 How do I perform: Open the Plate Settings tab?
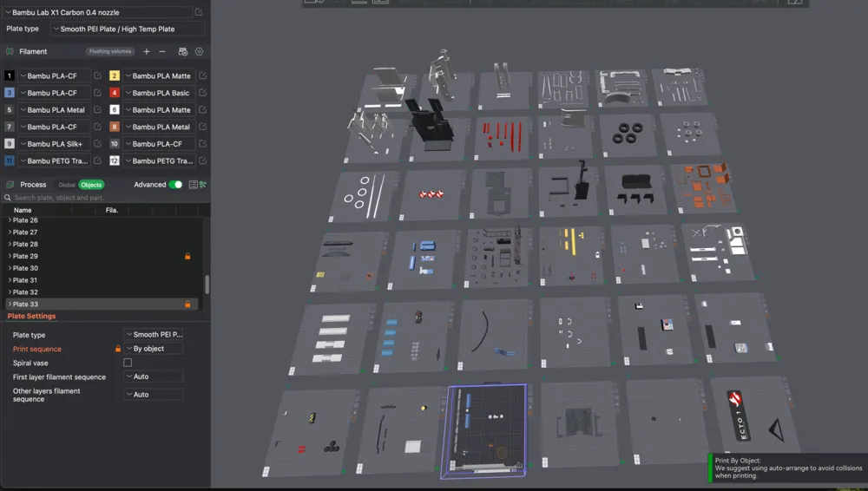click(31, 317)
